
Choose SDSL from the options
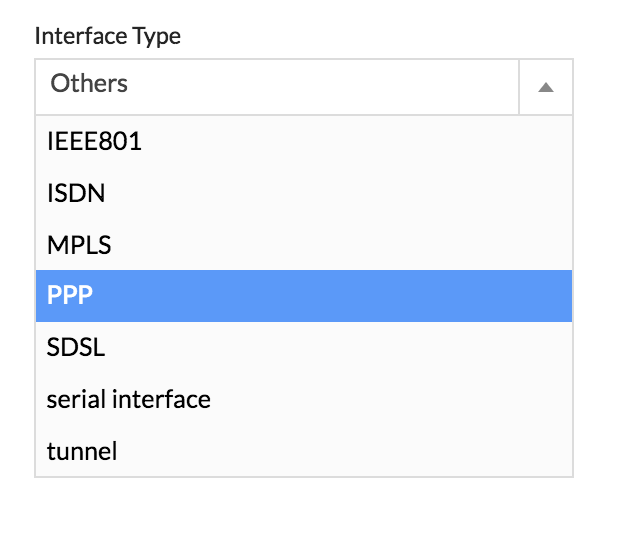(x=76, y=349)
